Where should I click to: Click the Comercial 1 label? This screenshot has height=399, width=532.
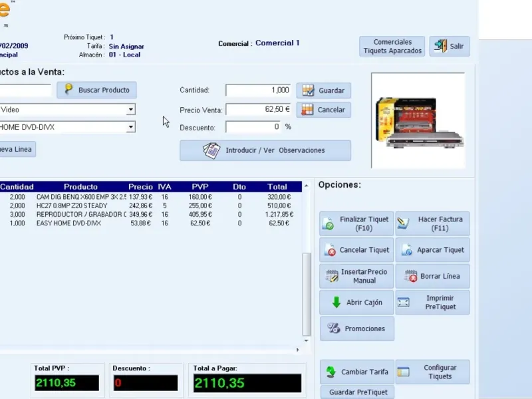[x=277, y=43]
